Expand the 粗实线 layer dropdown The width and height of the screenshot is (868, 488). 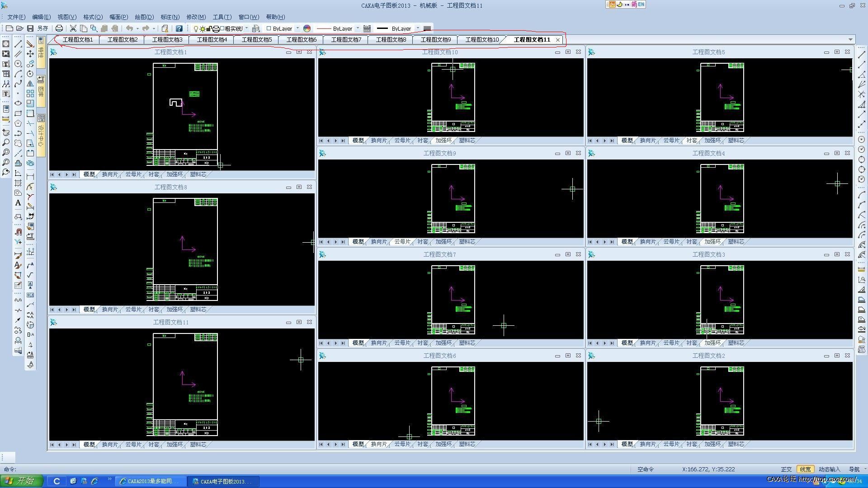(246, 28)
